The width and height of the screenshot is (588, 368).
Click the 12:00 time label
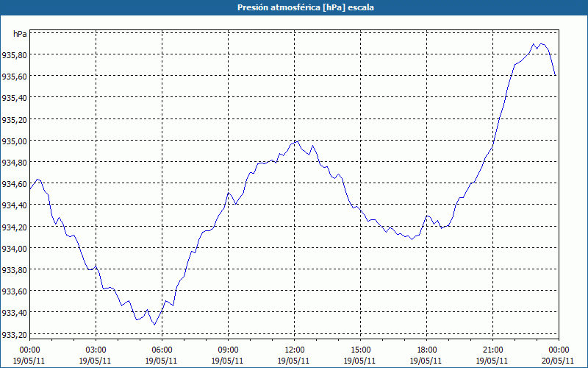pos(295,350)
